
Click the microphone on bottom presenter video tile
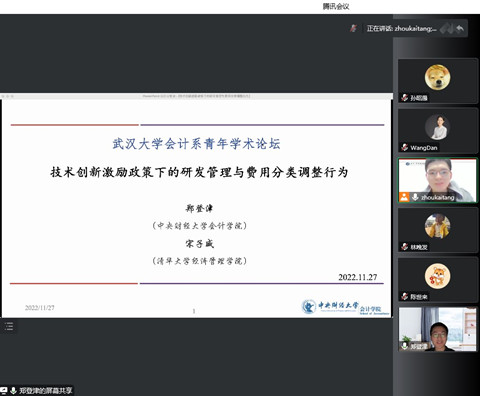405,346
